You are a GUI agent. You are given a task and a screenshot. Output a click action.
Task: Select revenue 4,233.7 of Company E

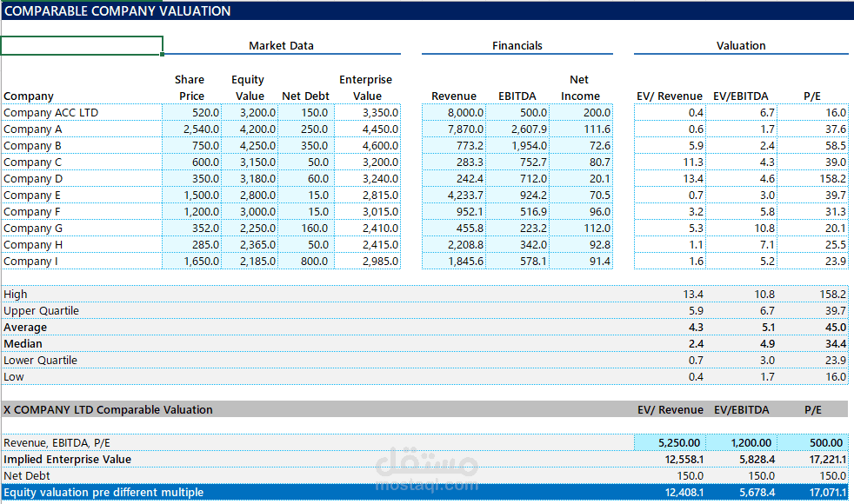pos(454,196)
